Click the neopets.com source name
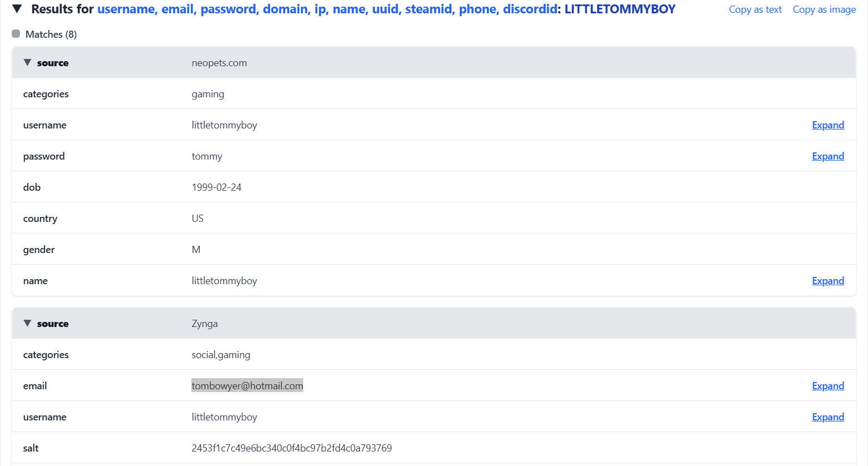The image size is (868, 466). coord(219,63)
